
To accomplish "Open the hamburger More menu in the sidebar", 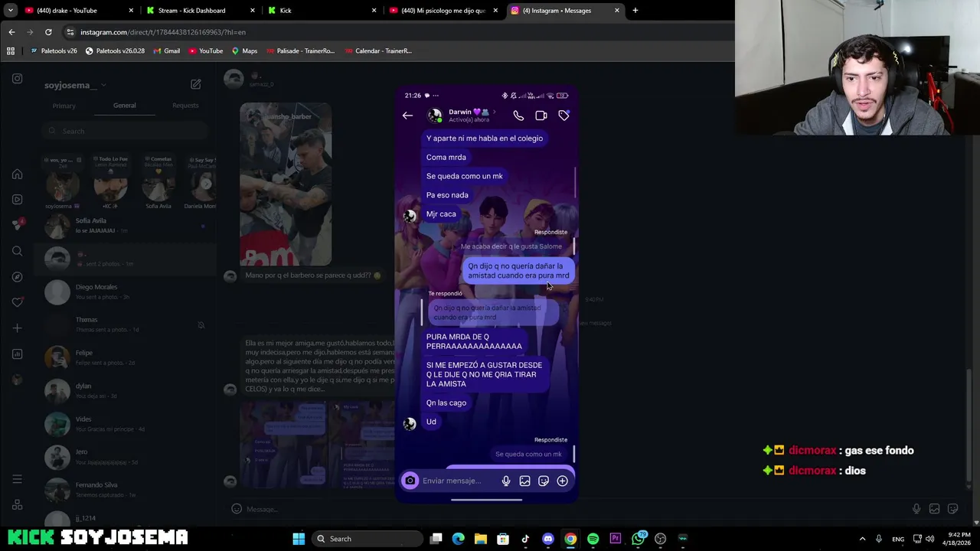I will click(x=17, y=479).
